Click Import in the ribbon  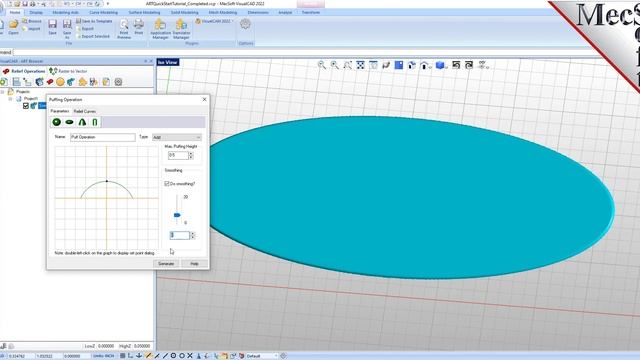click(x=31, y=29)
